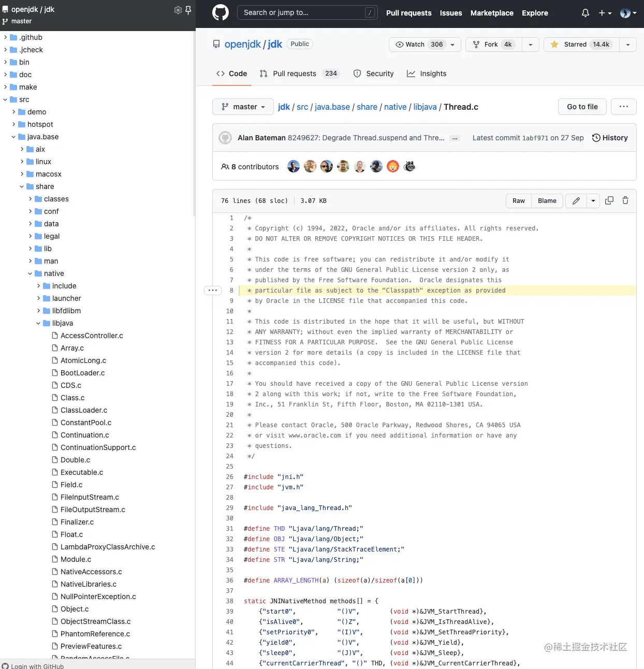
Task: Open Explore in the top navigation
Action: pos(535,13)
